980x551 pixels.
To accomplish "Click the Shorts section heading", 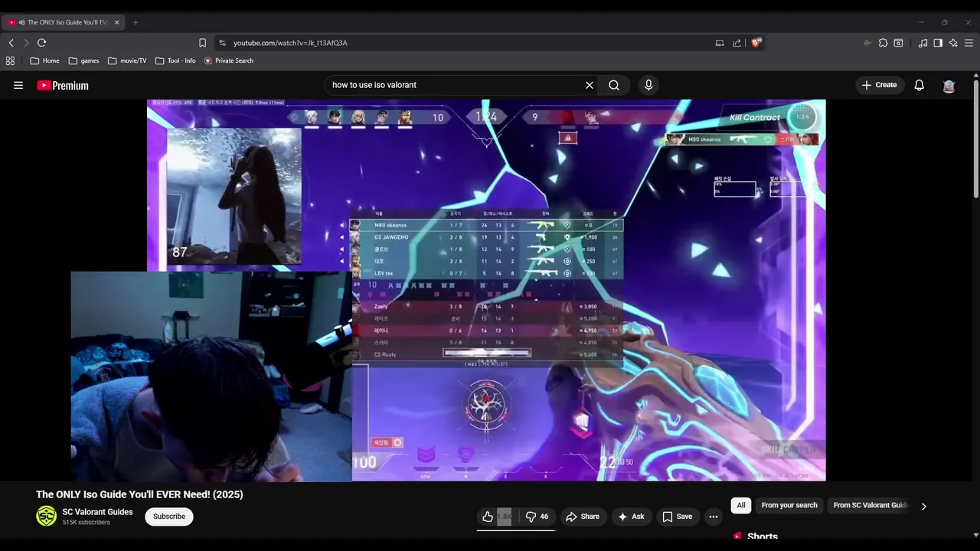I will tap(763, 536).
